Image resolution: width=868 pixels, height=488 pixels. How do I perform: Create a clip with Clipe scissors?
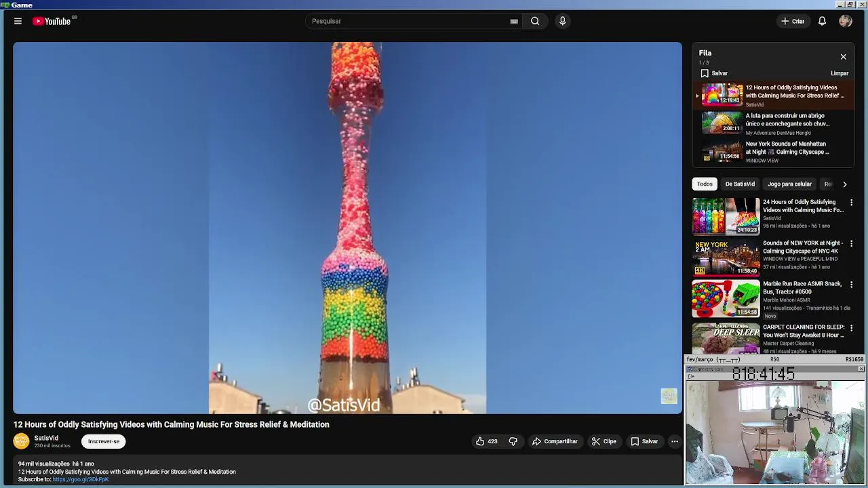click(x=604, y=441)
